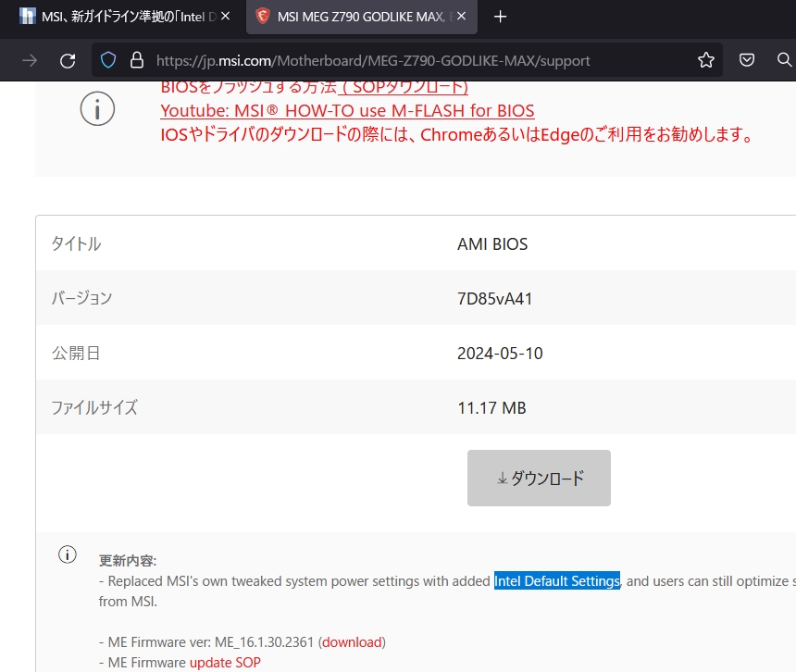
Task: Click the large info circle icon near notice
Action: coord(97,108)
